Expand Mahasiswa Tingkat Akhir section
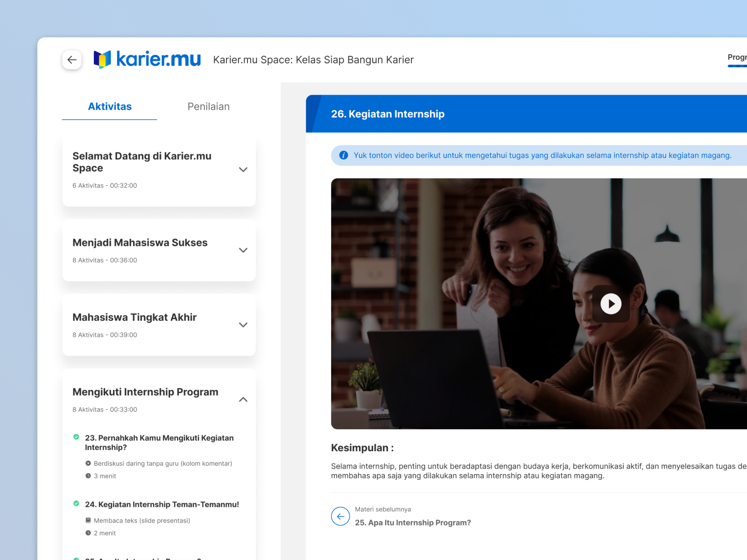747x560 pixels. coord(243,325)
